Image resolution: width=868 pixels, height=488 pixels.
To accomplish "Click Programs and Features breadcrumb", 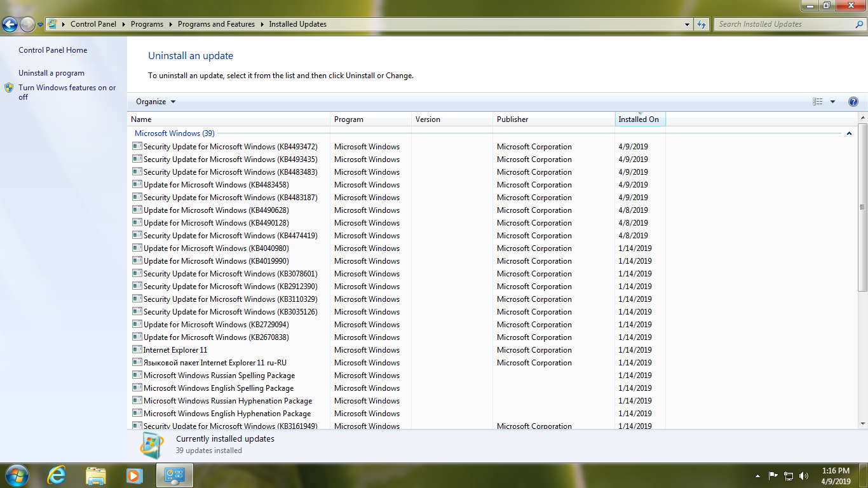I will tap(216, 24).
